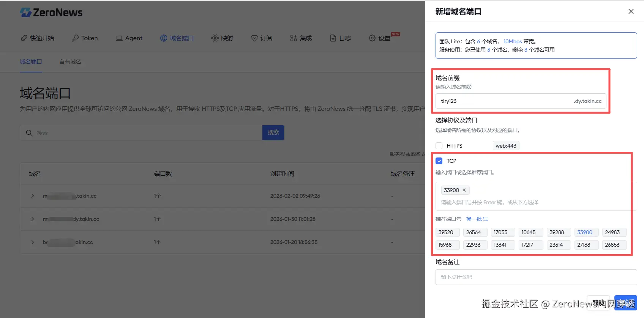Switch to the 自有域名 sub-tab
Screen dimensions: 644x318
(70, 61)
